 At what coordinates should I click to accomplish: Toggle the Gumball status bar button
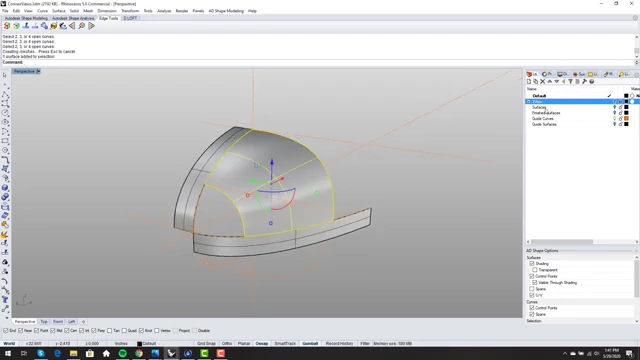pyautogui.click(x=310, y=344)
